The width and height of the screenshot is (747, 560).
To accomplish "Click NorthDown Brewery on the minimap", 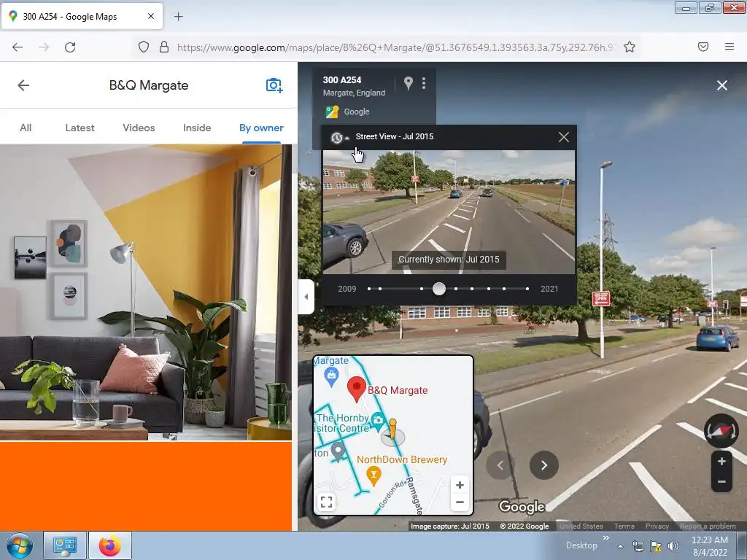I will 402,459.
